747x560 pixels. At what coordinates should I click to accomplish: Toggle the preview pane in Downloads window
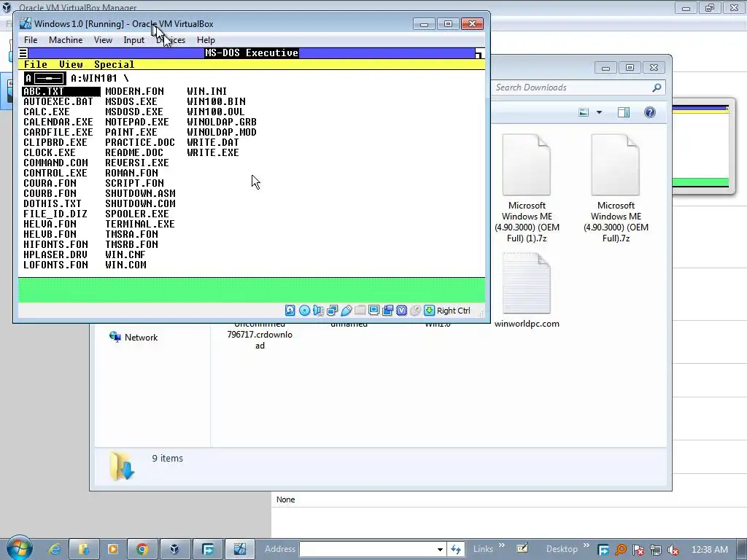pos(624,112)
